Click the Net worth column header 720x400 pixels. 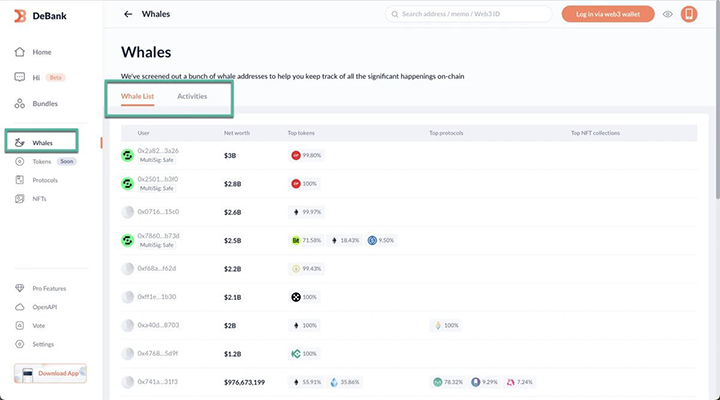click(x=237, y=133)
